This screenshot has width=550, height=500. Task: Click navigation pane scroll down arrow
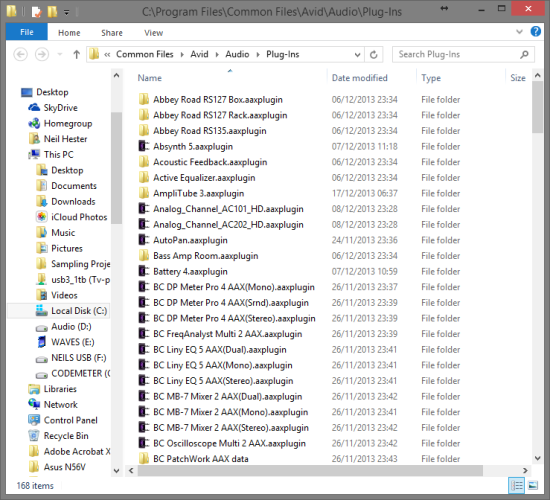(117, 471)
